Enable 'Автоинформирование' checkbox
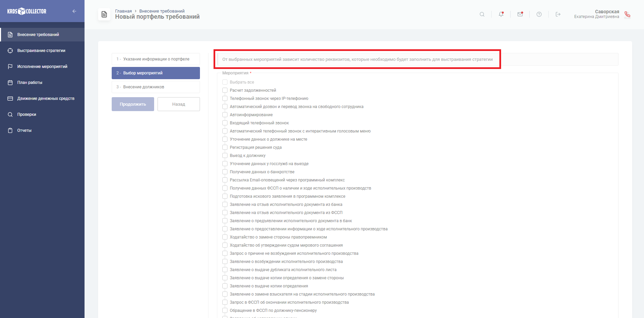Viewport: 644px width, 318px height. coord(225,115)
